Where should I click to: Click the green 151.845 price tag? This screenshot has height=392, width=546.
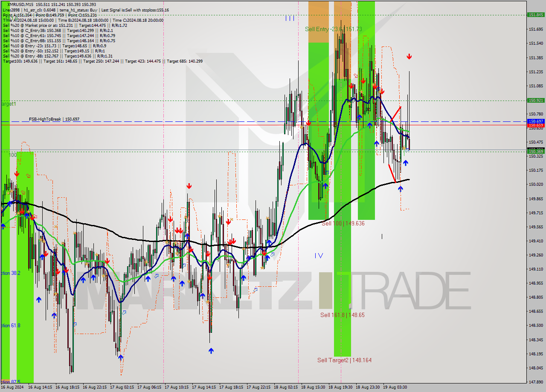tap(536, 14)
